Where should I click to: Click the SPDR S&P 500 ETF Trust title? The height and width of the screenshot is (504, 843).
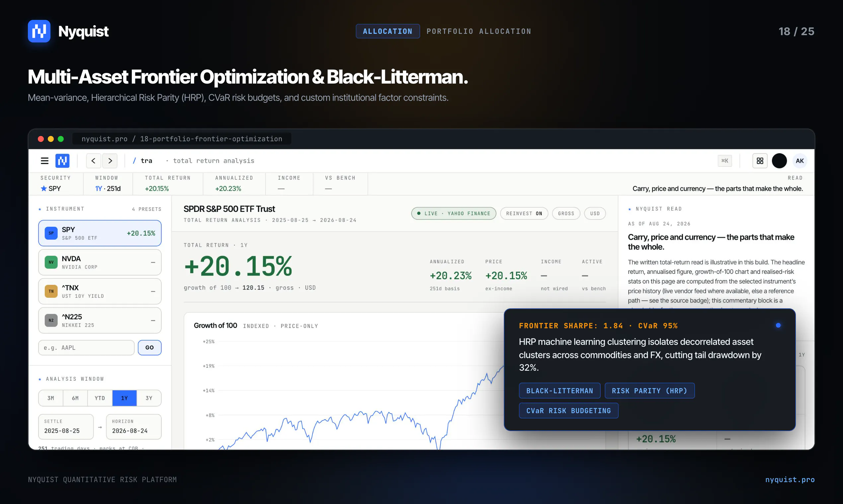pyautogui.click(x=229, y=209)
